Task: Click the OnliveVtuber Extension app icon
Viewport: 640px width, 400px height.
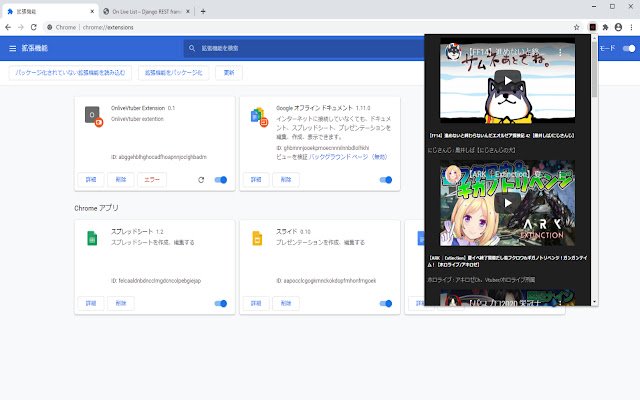Action: tap(93, 116)
